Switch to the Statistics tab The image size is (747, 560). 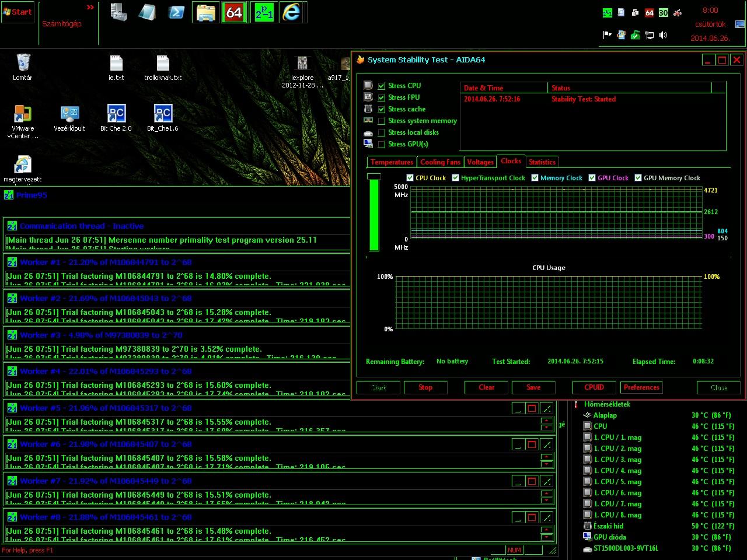[542, 162]
